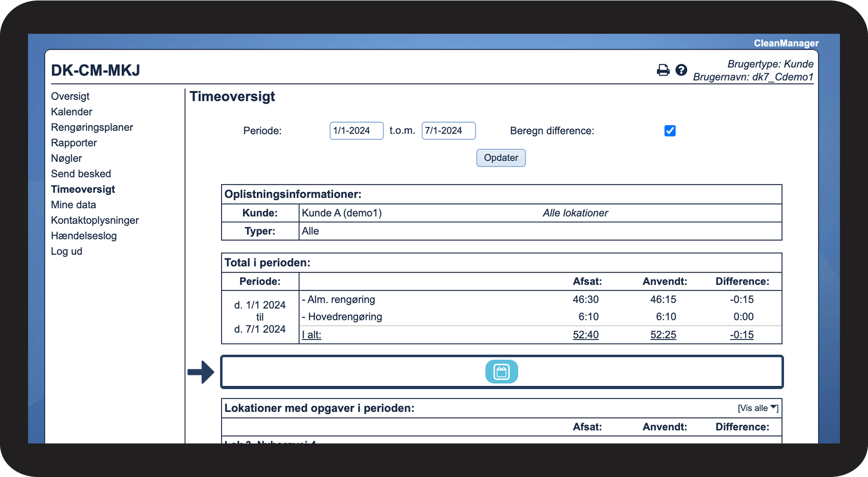
Task: Go to Kontaktoplysninger
Action: click(x=95, y=220)
